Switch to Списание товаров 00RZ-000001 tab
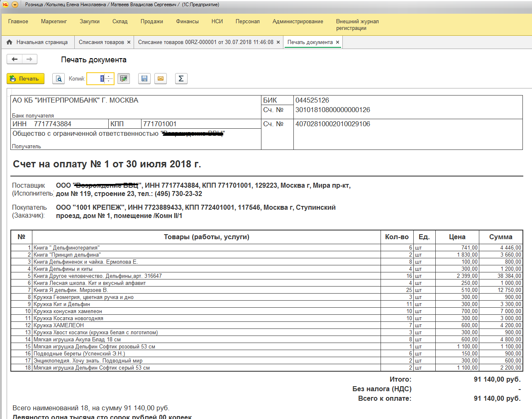532x419 pixels. (x=206, y=42)
